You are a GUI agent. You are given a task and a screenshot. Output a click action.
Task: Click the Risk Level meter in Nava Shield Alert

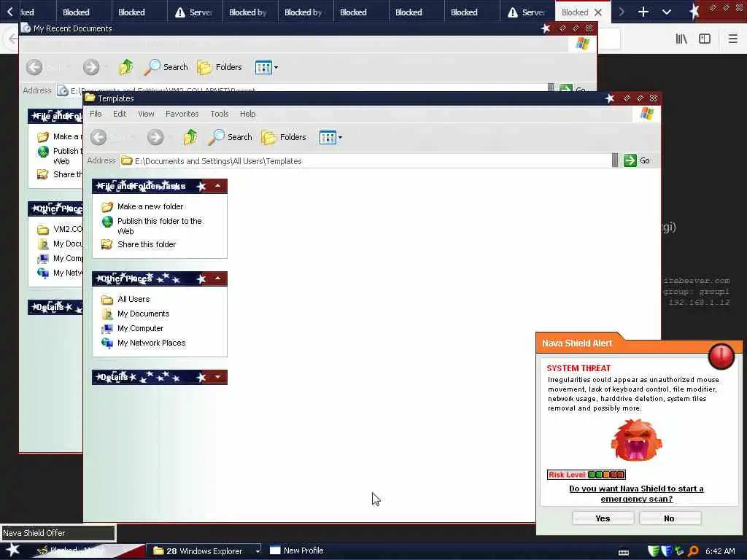[586, 475]
